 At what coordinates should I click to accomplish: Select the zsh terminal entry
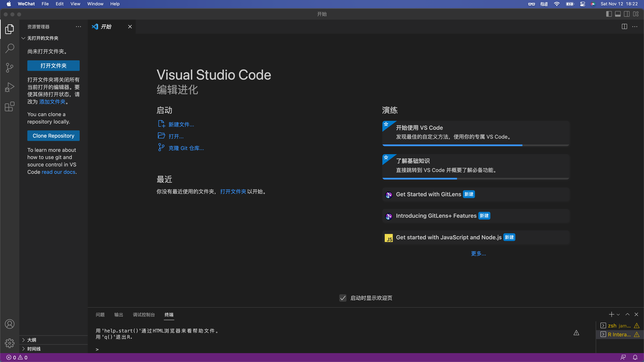coord(620,325)
